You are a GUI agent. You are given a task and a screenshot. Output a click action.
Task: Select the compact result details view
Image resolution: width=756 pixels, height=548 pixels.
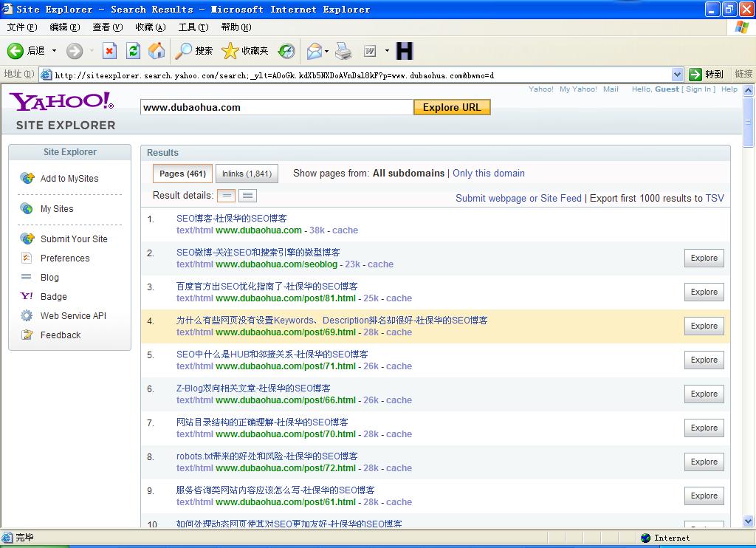[226, 196]
